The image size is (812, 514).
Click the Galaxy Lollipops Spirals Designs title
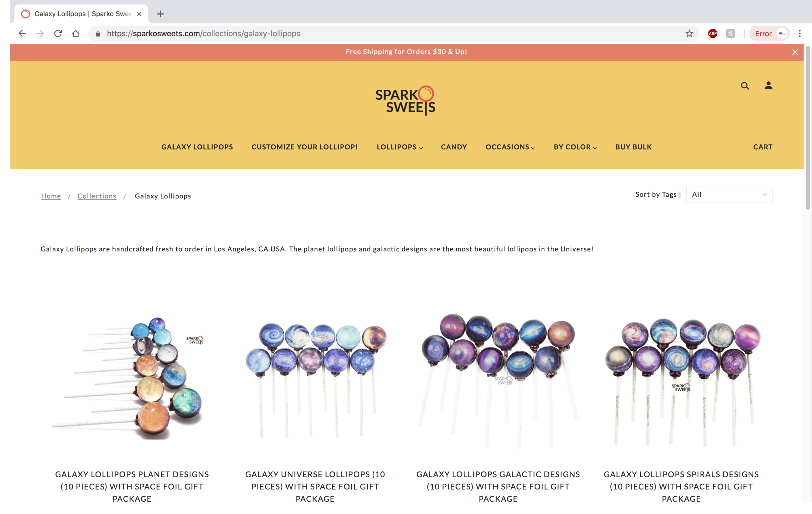point(681,486)
